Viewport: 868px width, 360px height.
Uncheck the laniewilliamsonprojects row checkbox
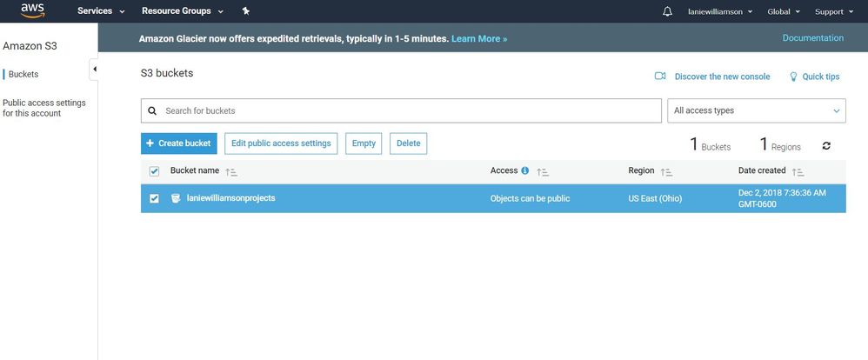pos(155,198)
